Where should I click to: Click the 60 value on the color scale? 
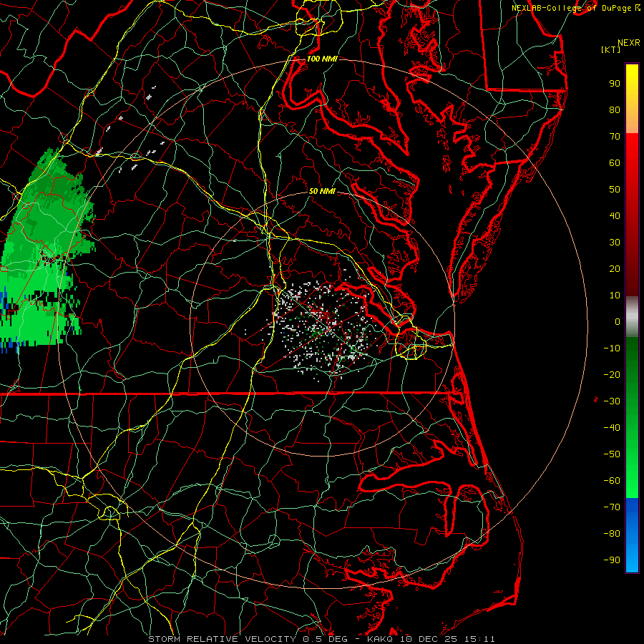click(x=615, y=162)
